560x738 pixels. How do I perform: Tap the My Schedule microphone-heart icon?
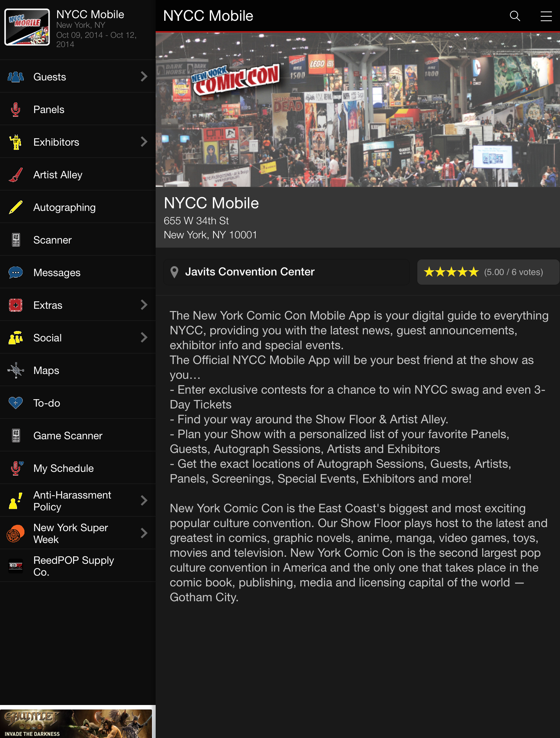click(16, 468)
